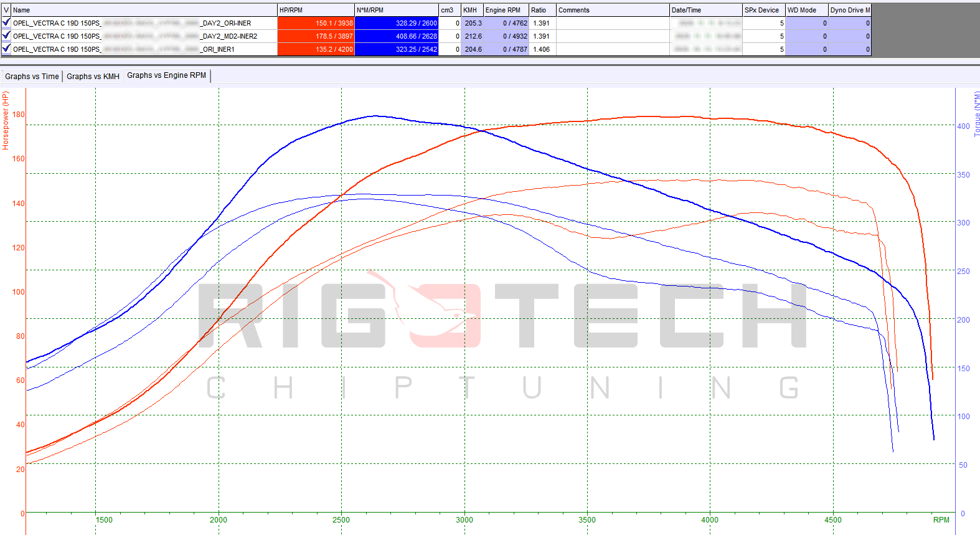980x535 pixels.
Task: Select the red 150.1 / 3938 HP cell
Action: pos(316,23)
